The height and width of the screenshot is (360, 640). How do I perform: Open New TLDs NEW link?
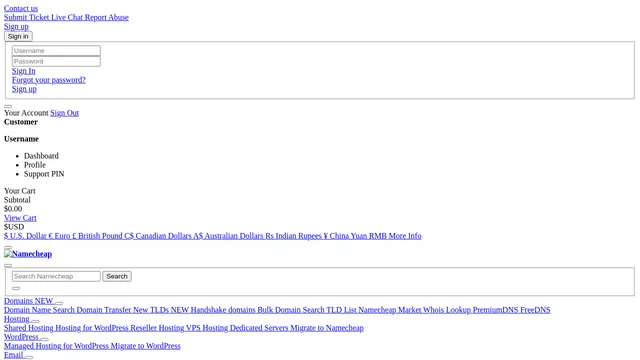coord(161,310)
